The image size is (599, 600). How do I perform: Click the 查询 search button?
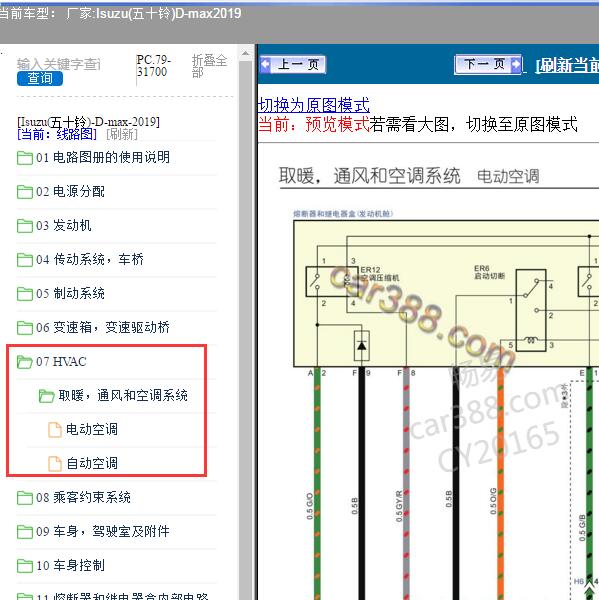click(40, 79)
